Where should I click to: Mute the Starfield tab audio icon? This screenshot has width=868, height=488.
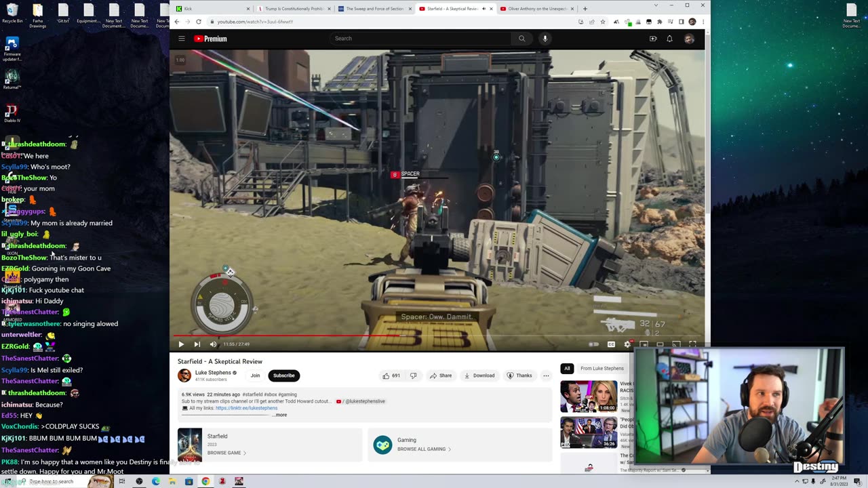tap(483, 9)
